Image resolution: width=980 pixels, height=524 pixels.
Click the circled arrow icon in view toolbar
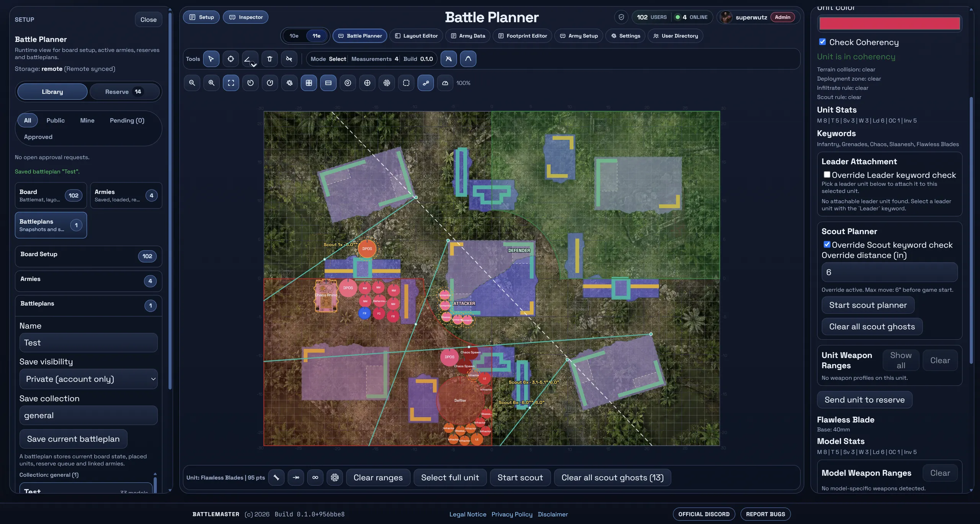click(348, 83)
